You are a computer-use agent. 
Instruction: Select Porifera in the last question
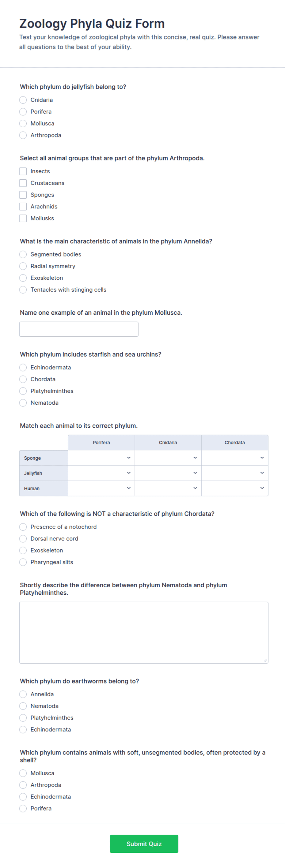click(x=23, y=809)
